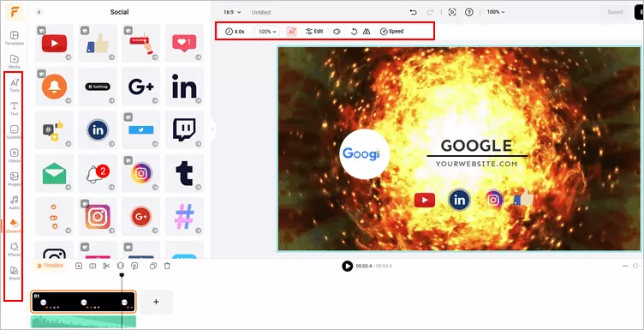Add the large LinkedIn 'in' text element
644x330 pixels.
coord(184,87)
